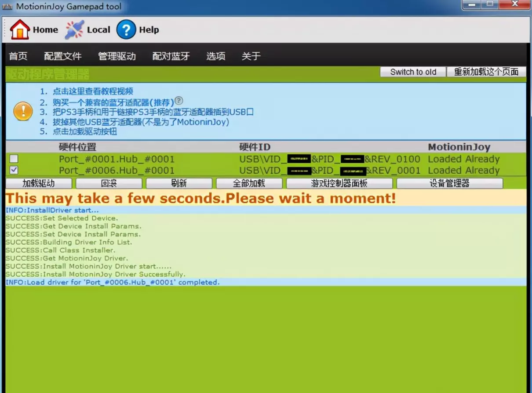Screen dimensions: 532x393
Task: Click the 刷新 button
Action: 179,183
